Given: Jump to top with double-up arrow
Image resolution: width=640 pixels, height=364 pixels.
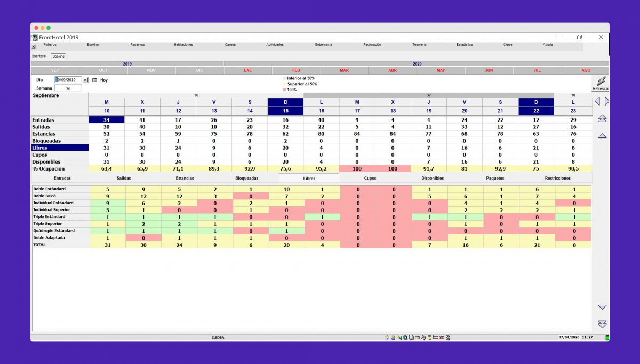Looking at the screenshot, I should coord(602,118).
